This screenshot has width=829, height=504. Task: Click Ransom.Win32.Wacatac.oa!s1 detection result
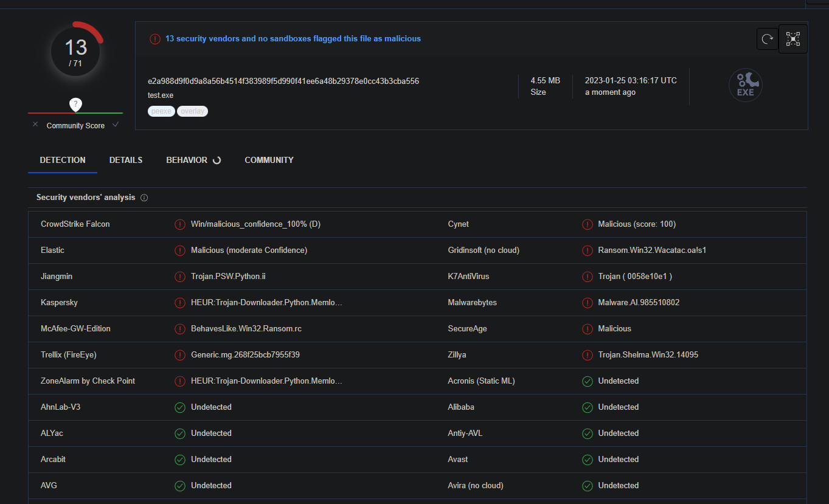point(652,250)
